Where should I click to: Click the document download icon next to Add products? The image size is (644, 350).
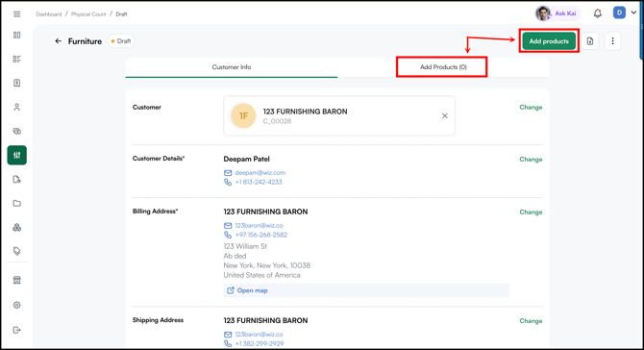pos(590,41)
